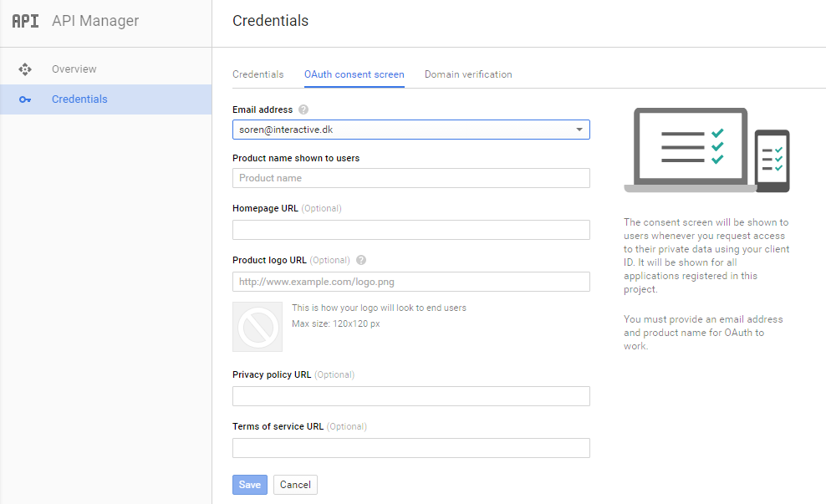
Task: Click the logo preview placeholder image
Action: coord(257,327)
